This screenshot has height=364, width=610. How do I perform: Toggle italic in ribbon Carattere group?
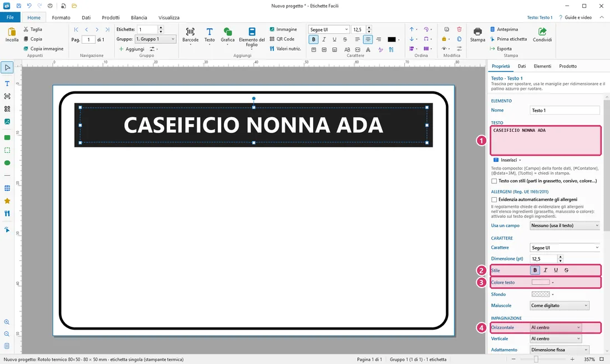324,39
